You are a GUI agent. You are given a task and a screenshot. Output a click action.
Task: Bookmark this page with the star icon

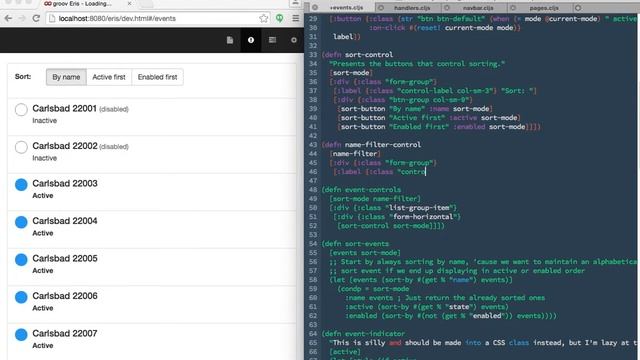click(264, 18)
